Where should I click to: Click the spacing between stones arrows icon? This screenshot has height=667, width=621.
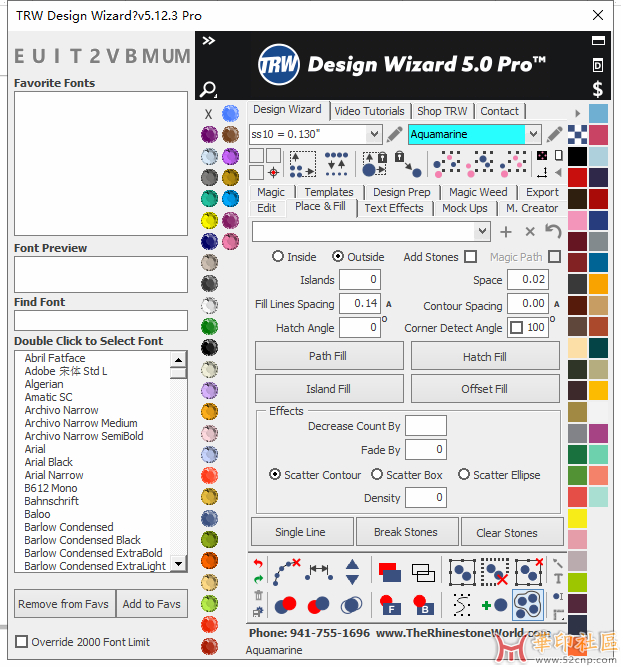point(319,572)
